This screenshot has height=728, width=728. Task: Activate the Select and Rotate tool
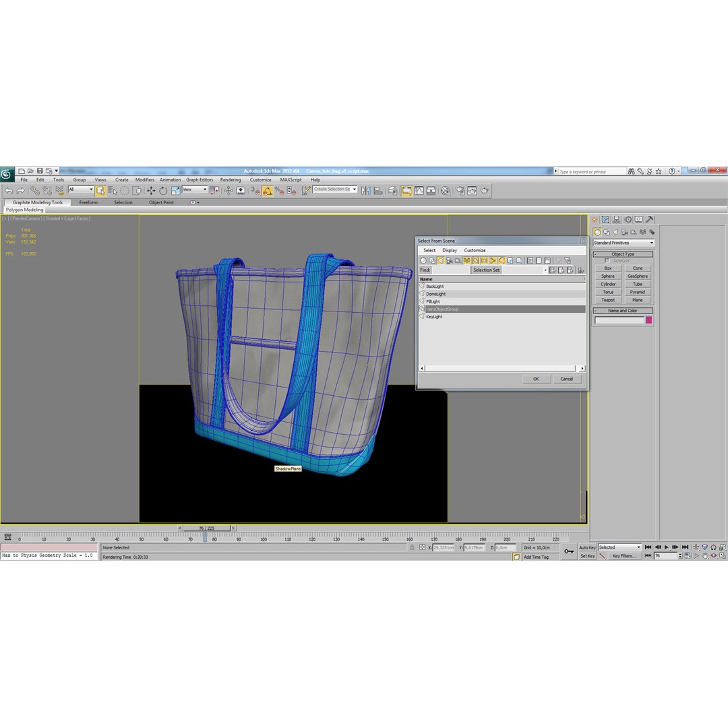(x=163, y=191)
